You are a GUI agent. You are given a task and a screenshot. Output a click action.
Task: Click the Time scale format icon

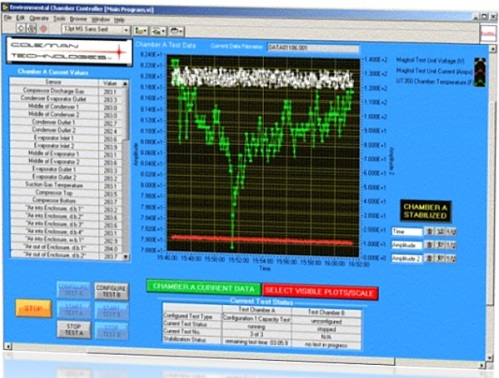451,231
